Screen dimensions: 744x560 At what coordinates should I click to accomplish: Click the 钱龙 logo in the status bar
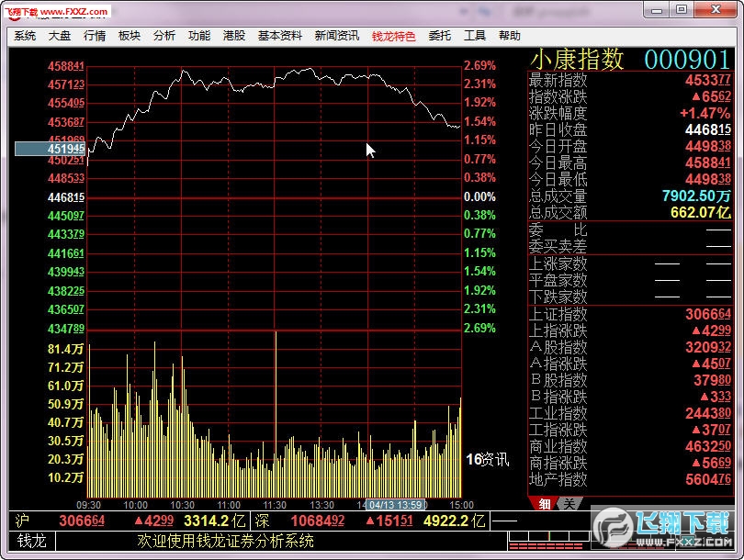pos(29,541)
